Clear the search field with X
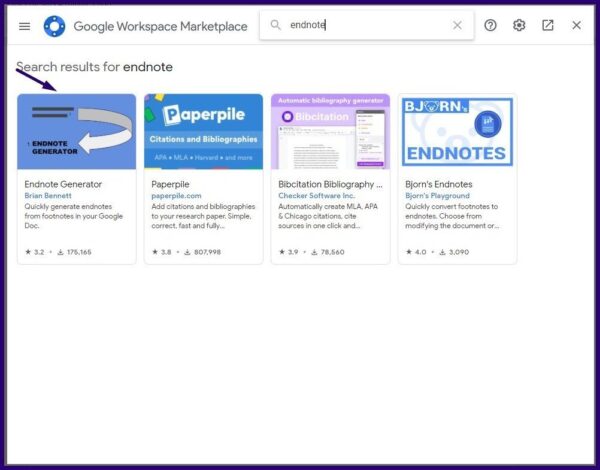This screenshot has width=600, height=470. 457,25
